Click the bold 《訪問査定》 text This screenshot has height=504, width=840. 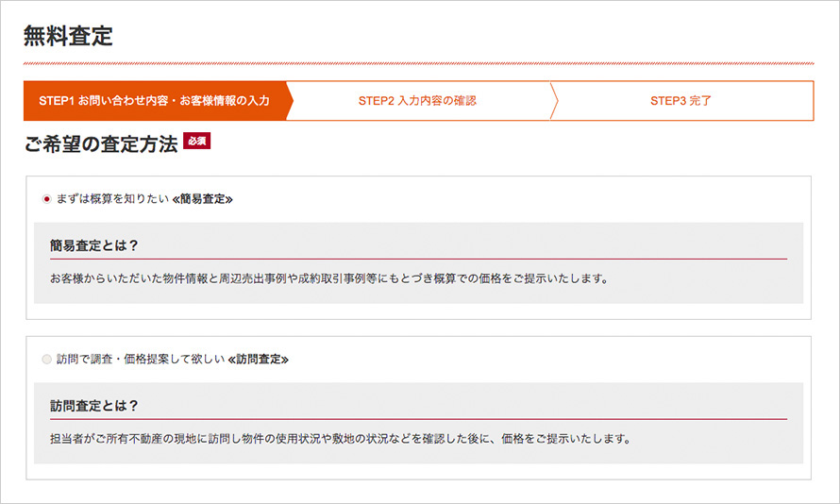coord(259,360)
